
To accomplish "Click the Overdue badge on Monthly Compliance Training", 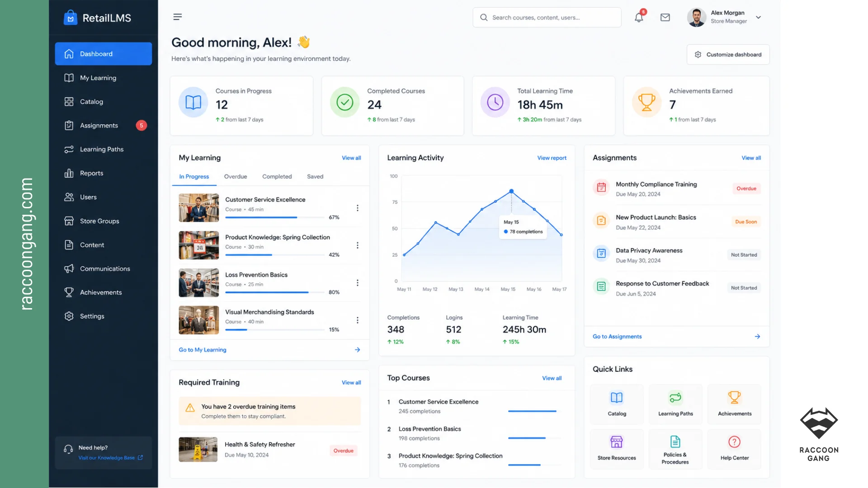I will click(x=746, y=189).
